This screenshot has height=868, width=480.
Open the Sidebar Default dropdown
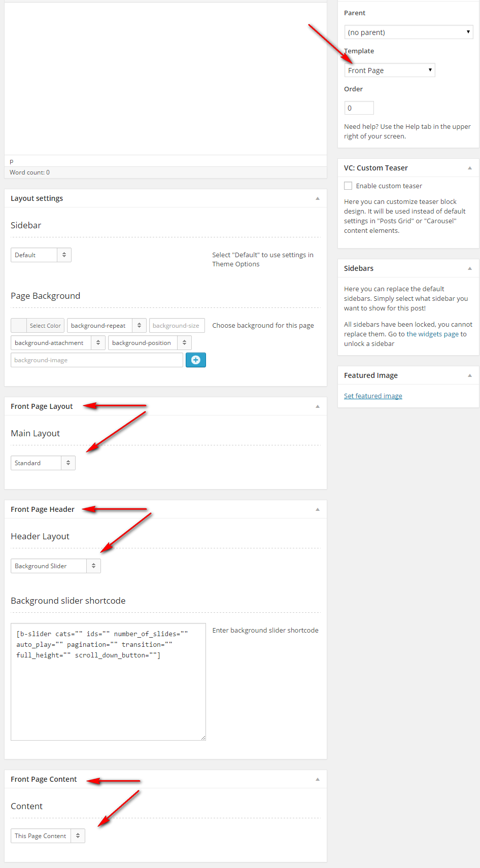coord(41,255)
